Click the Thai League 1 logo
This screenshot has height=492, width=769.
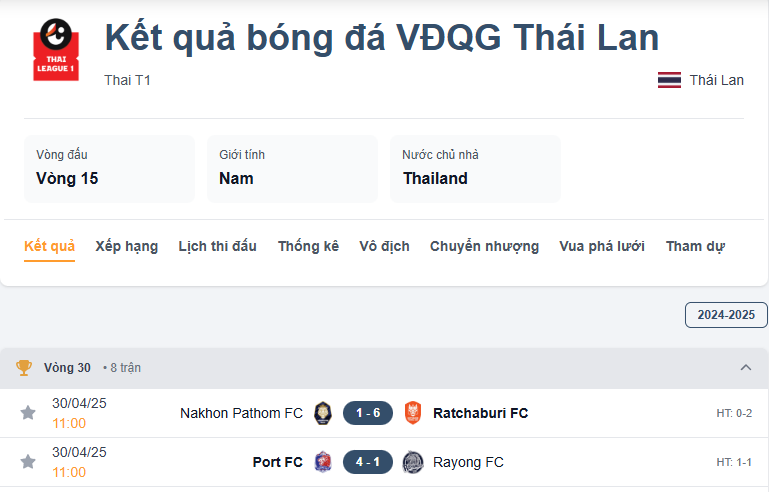tap(56, 51)
